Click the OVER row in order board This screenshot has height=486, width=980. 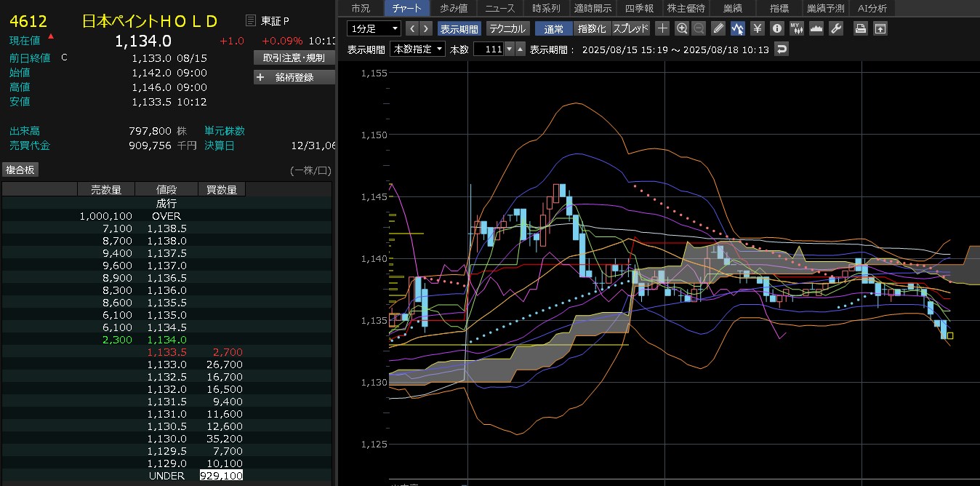click(166, 216)
